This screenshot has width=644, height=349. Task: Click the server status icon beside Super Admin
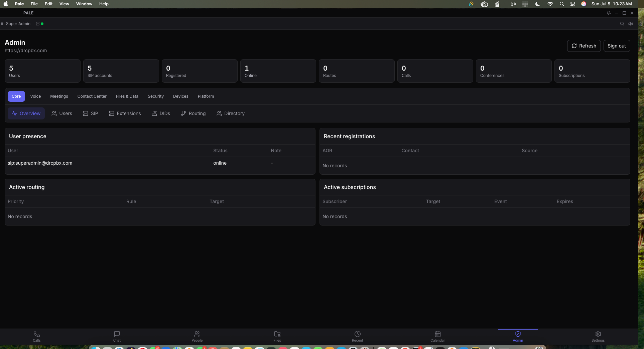38,24
